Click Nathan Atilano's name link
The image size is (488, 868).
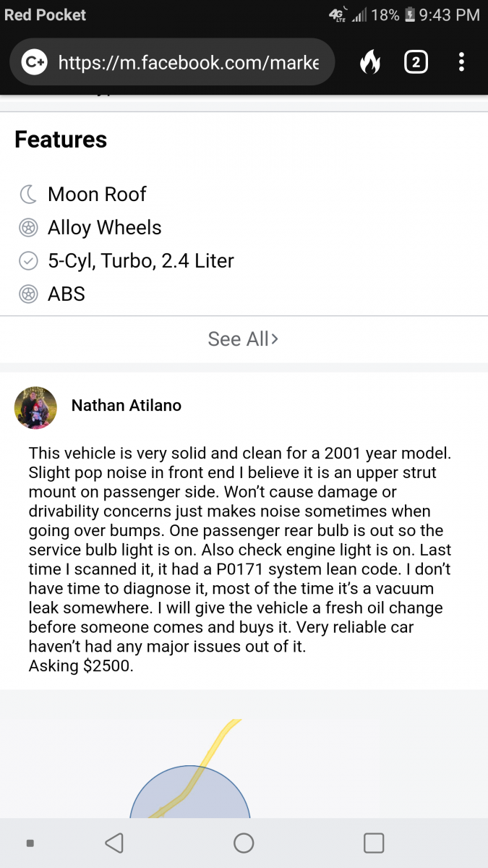(126, 405)
